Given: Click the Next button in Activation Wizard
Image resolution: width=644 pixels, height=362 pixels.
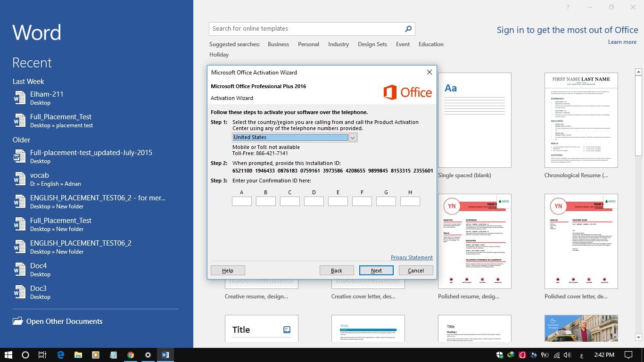Looking at the screenshot, I should point(376,271).
